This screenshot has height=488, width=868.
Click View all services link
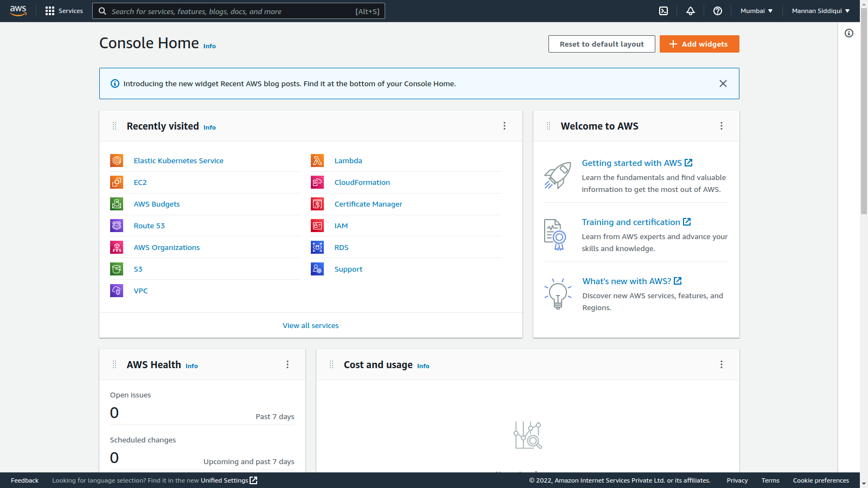click(x=311, y=325)
